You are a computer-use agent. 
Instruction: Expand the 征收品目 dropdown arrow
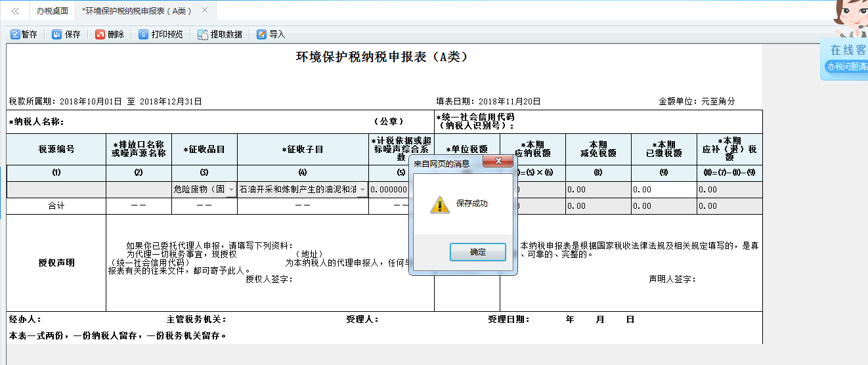[x=230, y=190]
